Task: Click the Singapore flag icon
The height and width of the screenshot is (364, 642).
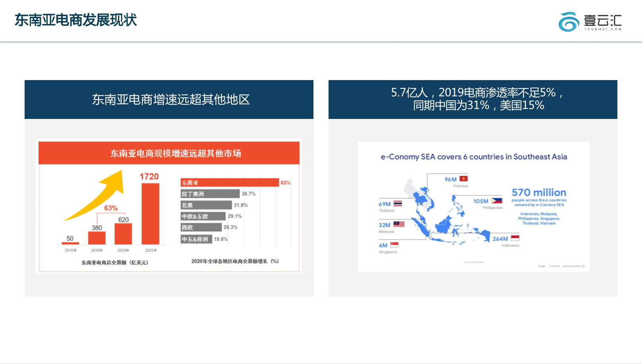Action: tap(394, 245)
